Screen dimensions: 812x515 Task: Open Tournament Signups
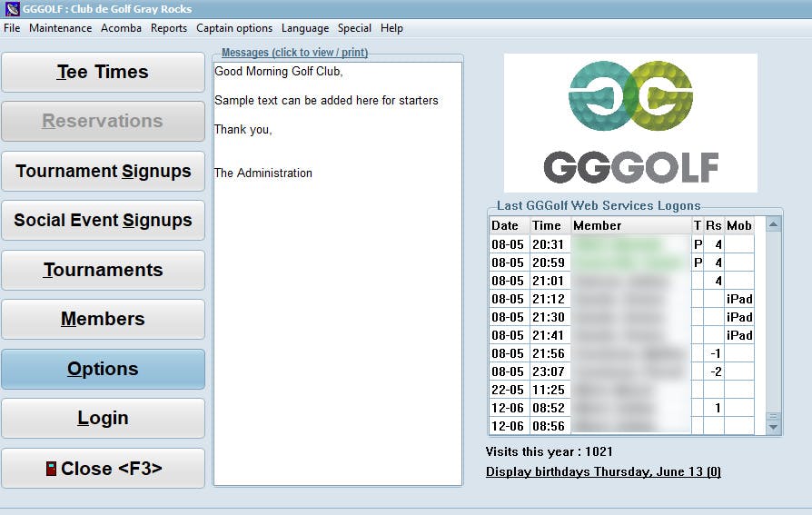(103, 171)
